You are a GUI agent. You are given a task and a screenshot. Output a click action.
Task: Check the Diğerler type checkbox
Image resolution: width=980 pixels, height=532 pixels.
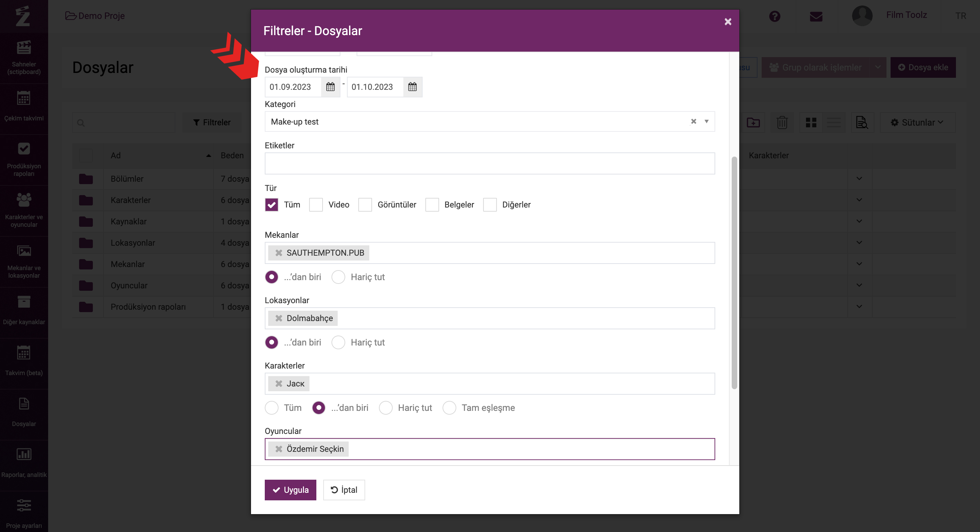(x=490, y=205)
